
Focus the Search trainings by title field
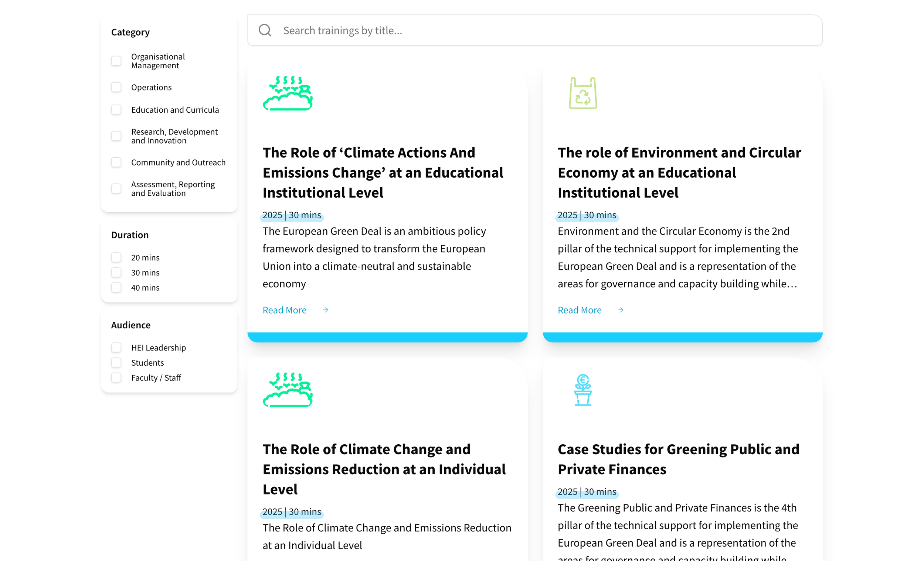[x=525, y=30]
